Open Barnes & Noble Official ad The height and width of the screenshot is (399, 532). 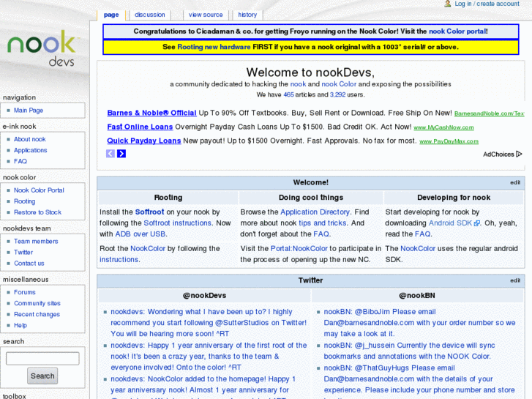coord(151,113)
